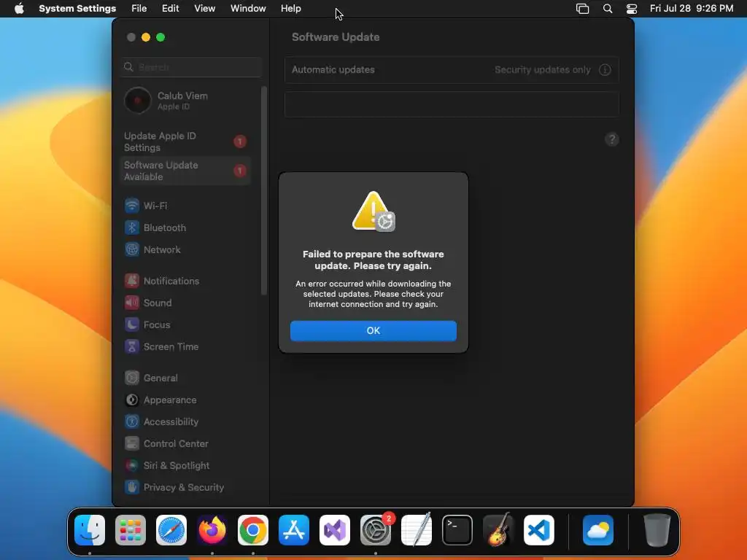The image size is (747, 560).
Task: Open the help question mark button
Action: (612, 139)
